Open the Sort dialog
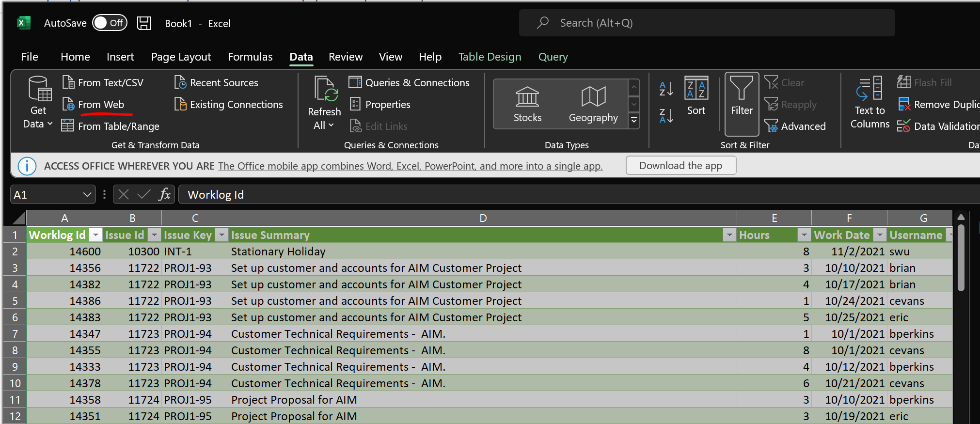 (696, 96)
